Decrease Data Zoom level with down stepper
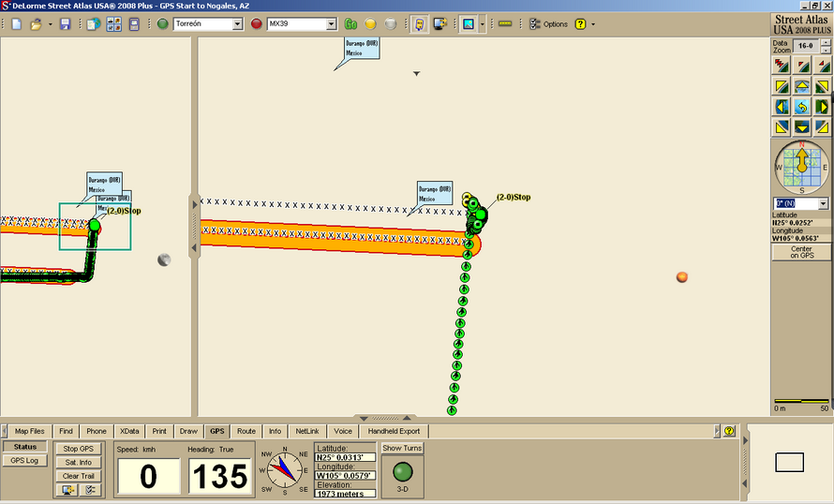The width and height of the screenshot is (834, 504). pos(826,50)
